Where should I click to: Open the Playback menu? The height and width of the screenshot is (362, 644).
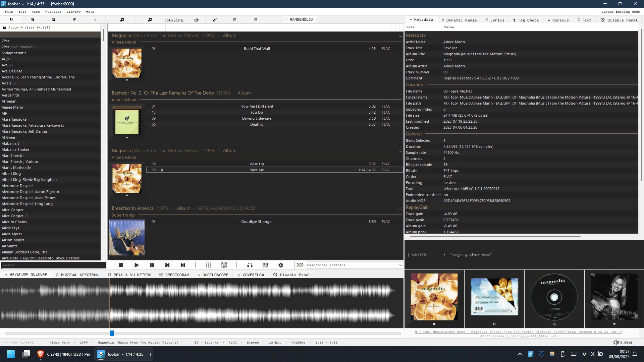pos(53,12)
